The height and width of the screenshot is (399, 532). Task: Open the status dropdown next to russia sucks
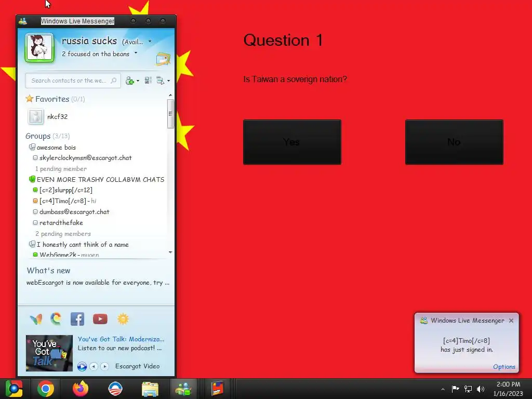click(x=150, y=42)
